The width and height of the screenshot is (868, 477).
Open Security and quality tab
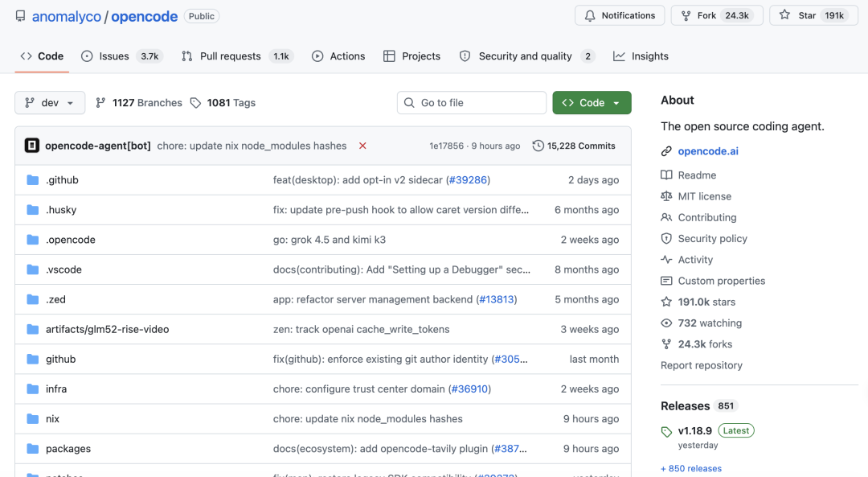tap(527, 56)
